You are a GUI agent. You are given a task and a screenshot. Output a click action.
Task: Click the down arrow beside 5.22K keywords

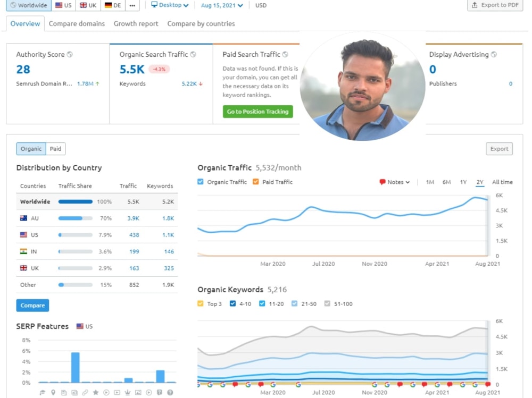tap(201, 84)
